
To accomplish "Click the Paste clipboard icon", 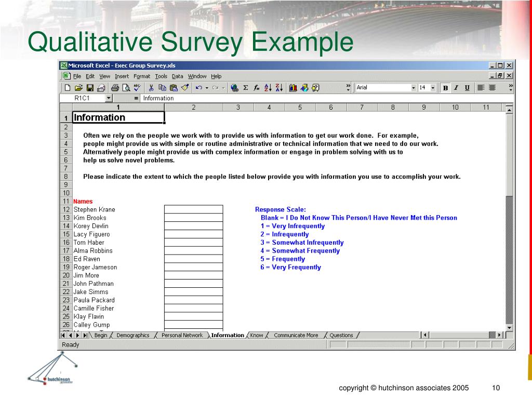I will pyautogui.click(x=174, y=88).
